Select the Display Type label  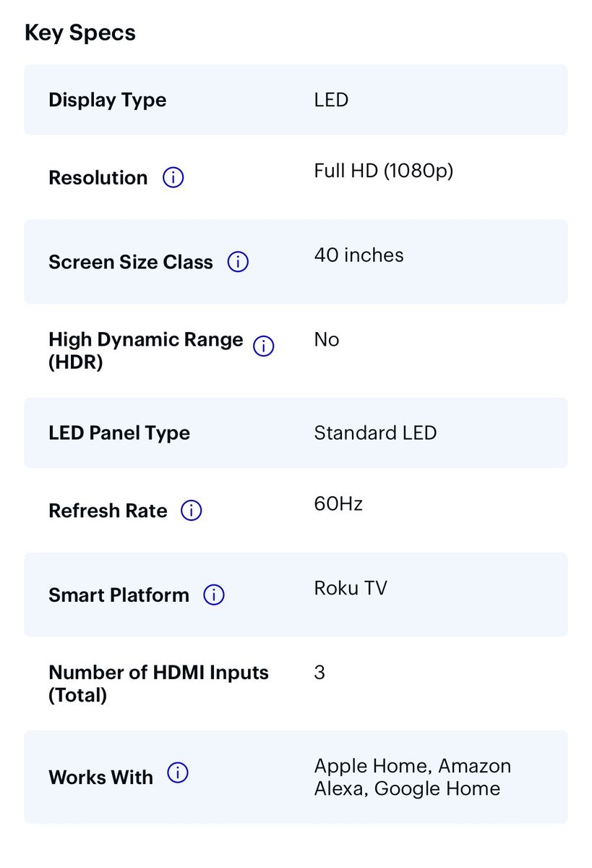coord(107,100)
